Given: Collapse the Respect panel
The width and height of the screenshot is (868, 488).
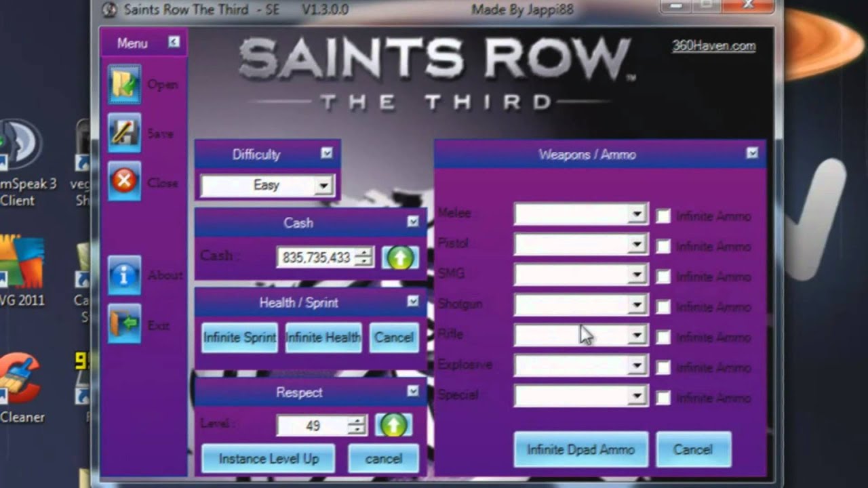Looking at the screenshot, I should 413,391.
